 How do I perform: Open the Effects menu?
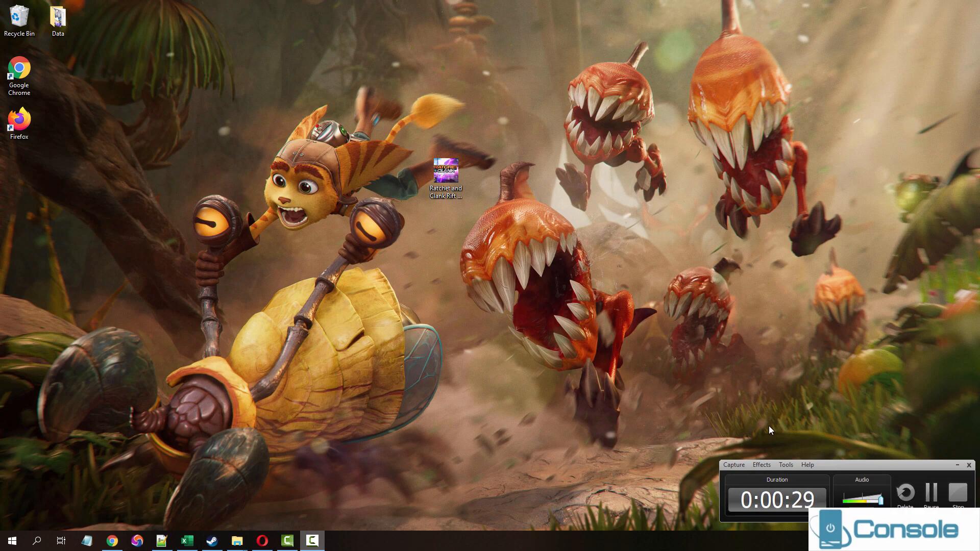coord(761,465)
